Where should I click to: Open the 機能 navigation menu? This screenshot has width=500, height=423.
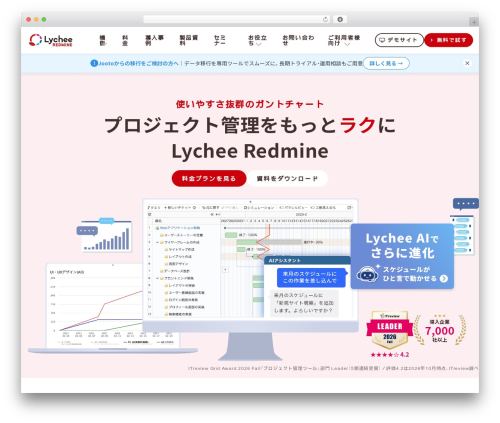tap(103, 40)
